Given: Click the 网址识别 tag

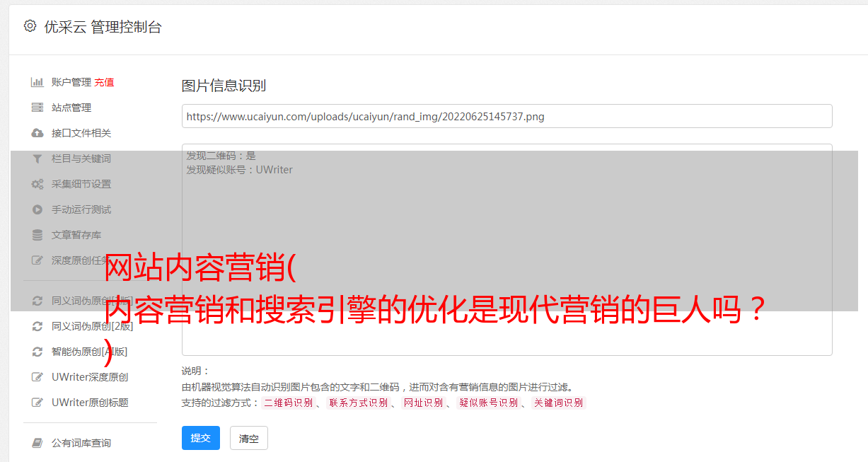Looking at the screenshot, I should [423, 403].
